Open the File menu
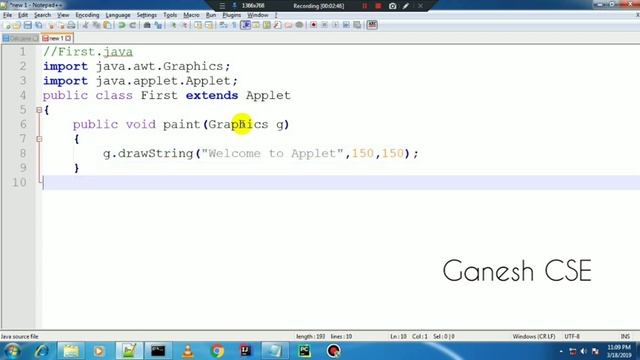 [x=7, y=15]
